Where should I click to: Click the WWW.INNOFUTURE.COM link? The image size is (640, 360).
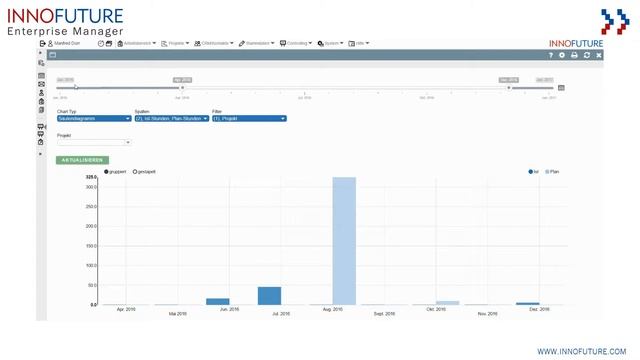point(582,351)
